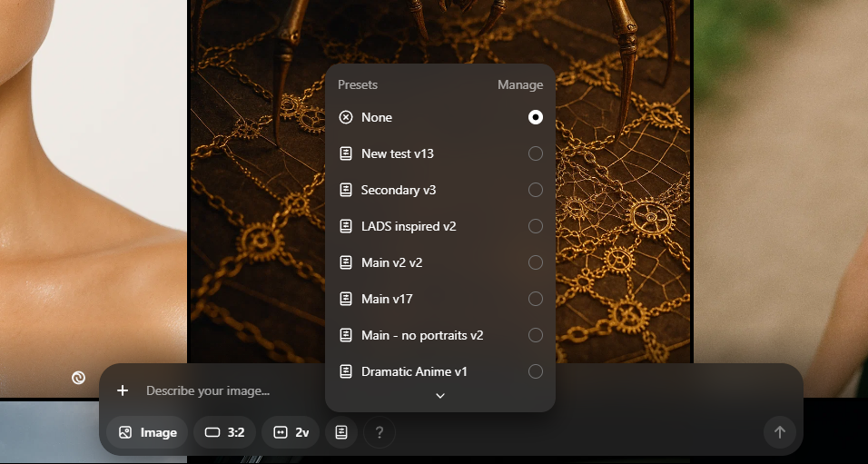This screenshot has height=464, width=868.
Task: Click the question mark help icon
Action: point(380,432)
